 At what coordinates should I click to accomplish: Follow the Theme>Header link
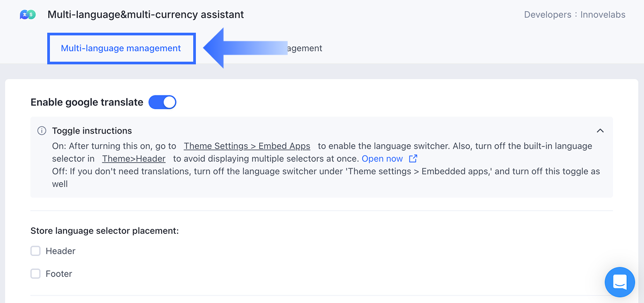coord(134,159)
